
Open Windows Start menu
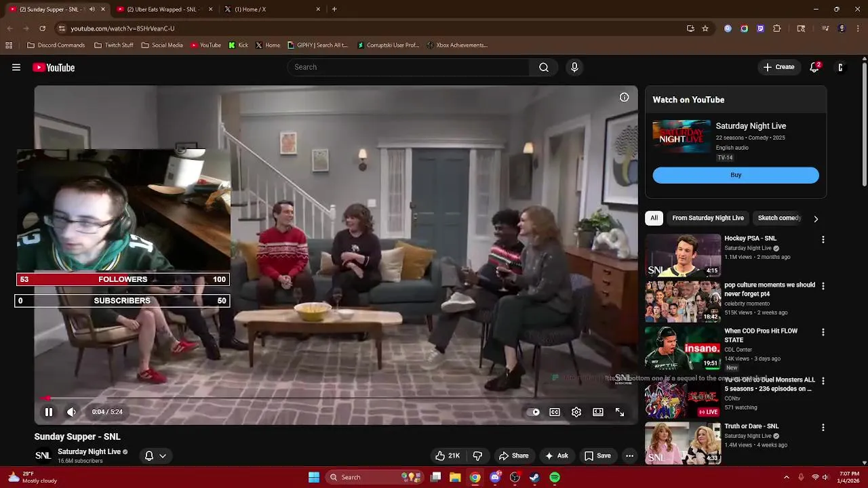click(314, 477)
